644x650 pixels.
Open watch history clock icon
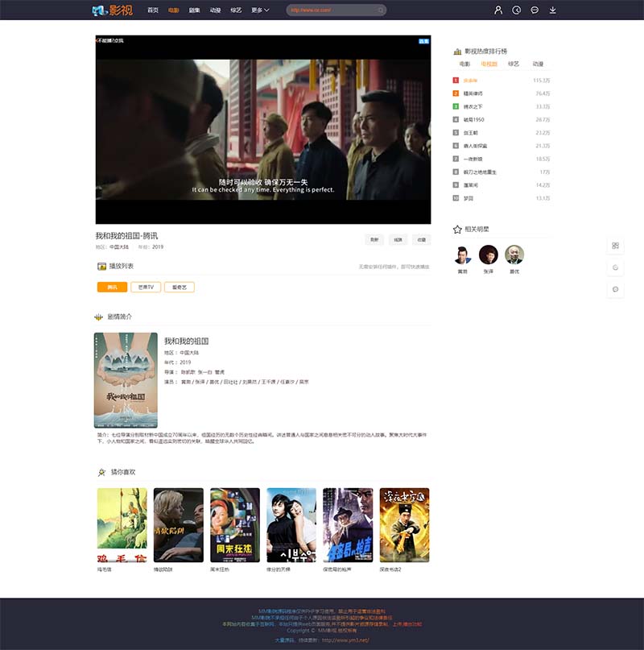tap(516, 10)
